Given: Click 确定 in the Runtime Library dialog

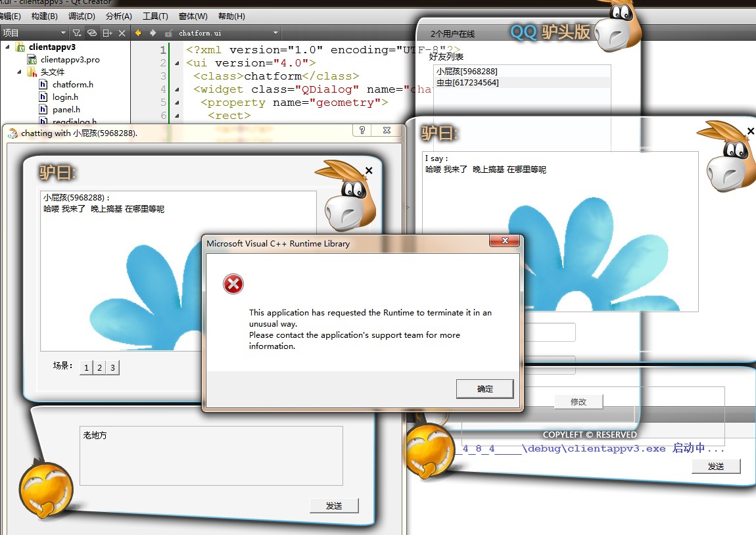Looking at the screenshot, I should pyautogui.click(x=485, y=389).
